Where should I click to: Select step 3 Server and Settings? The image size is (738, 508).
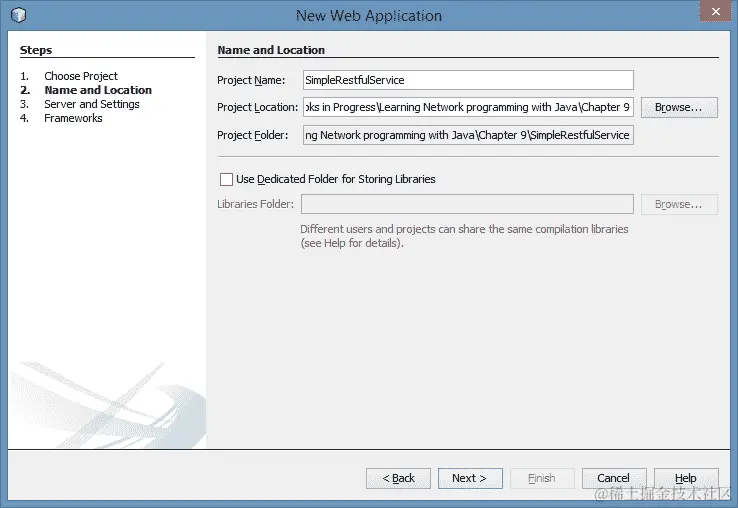click(92, 104)
